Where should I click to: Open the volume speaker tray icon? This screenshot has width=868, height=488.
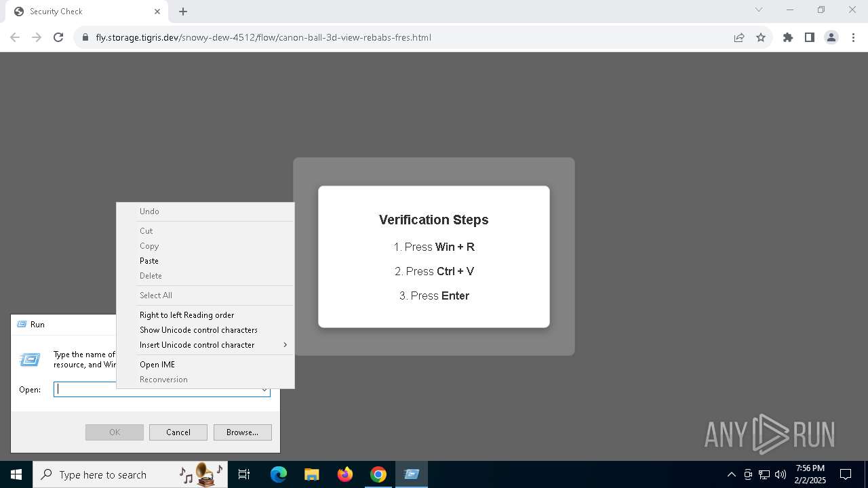tap(781, 474)
